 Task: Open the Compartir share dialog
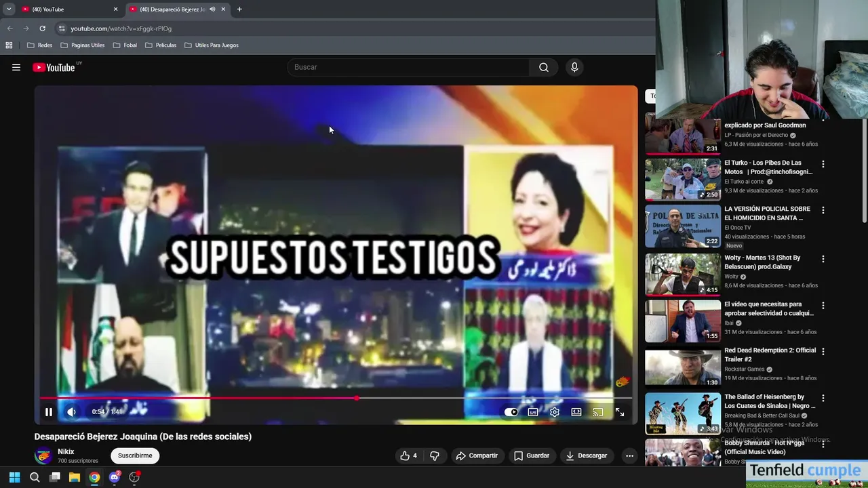477,455
